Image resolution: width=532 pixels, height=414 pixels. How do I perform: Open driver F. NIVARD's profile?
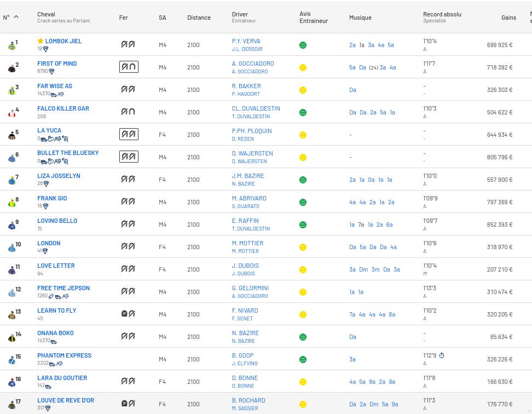click(x=245, y=311)
